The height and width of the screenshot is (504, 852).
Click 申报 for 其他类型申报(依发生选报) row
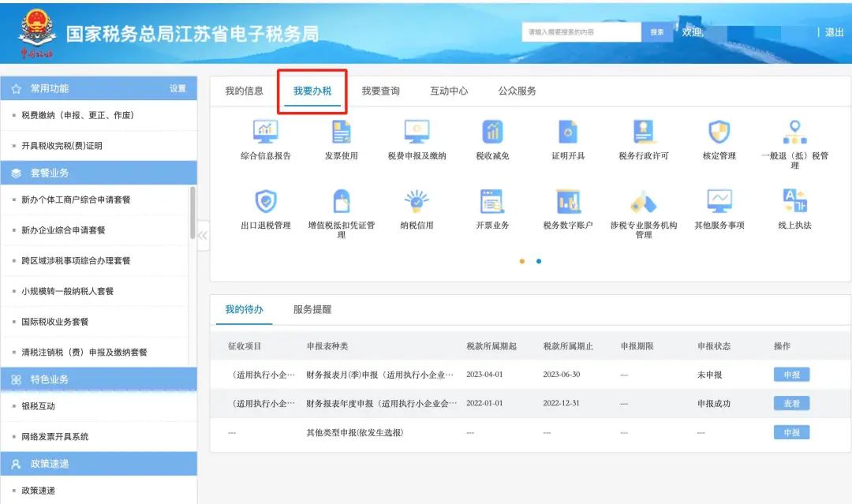[792, 433]
